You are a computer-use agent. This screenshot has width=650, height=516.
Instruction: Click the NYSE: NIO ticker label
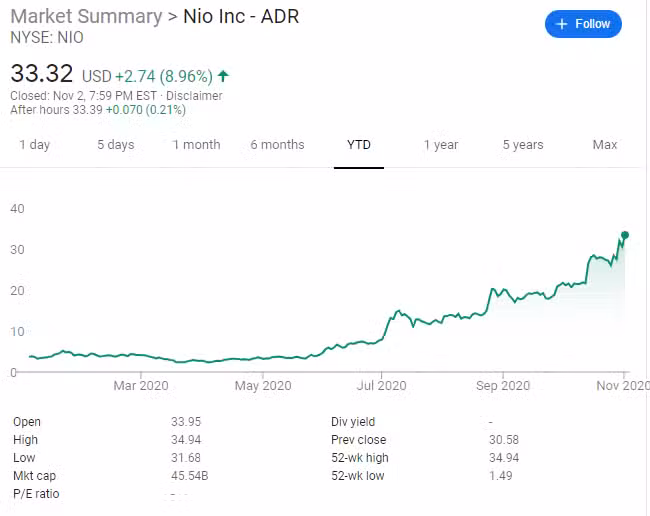coord(47,38)
